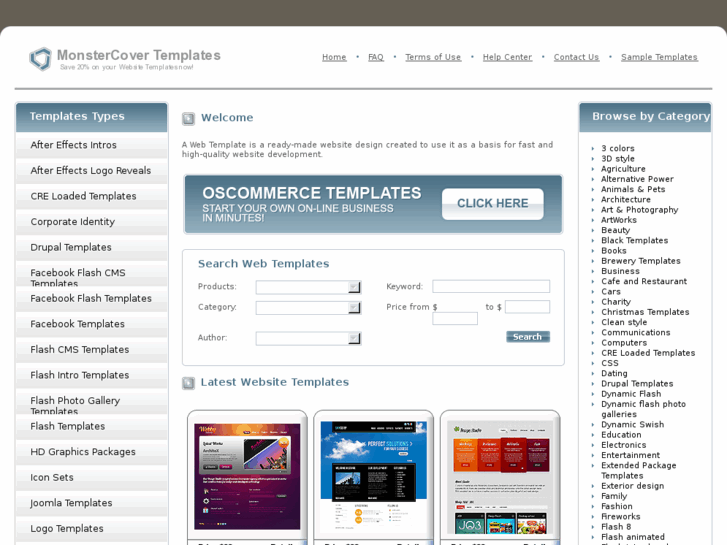Image resolution: width=727 pixels, height=545 pixels.
Task: Open the orange-red template thumbnail
Action: pos(500,478)
